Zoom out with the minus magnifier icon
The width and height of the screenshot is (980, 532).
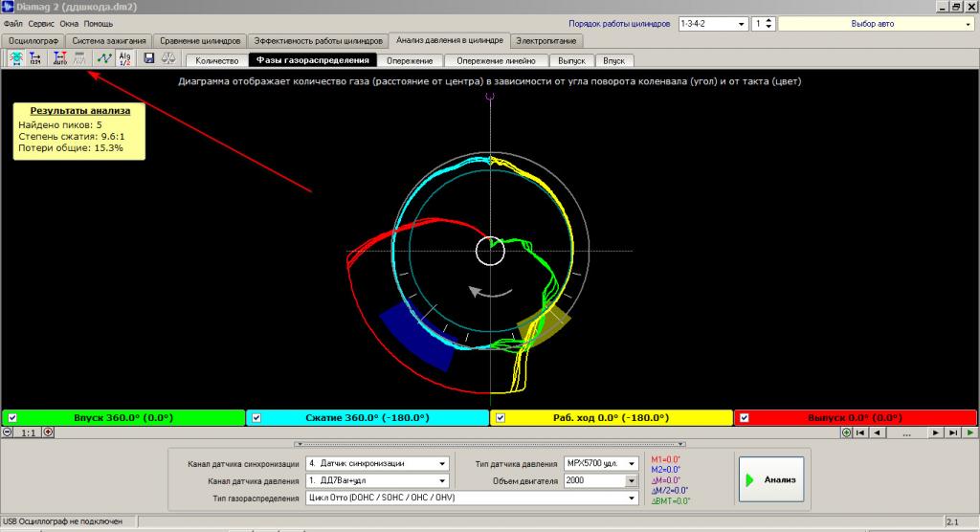click(x=7, y=432)
